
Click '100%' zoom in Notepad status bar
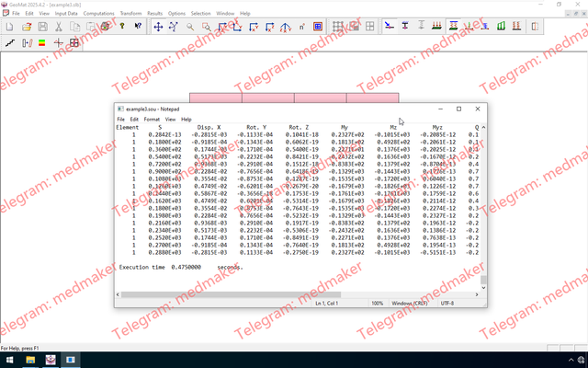point(378,303)
